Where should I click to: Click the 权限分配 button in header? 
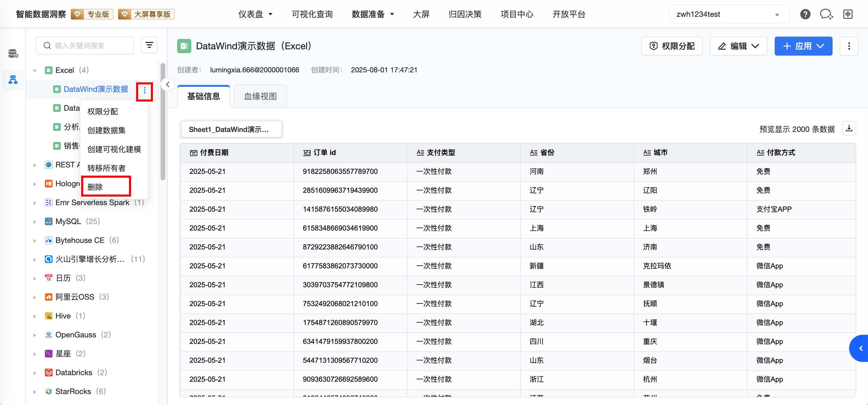point(672,46)
